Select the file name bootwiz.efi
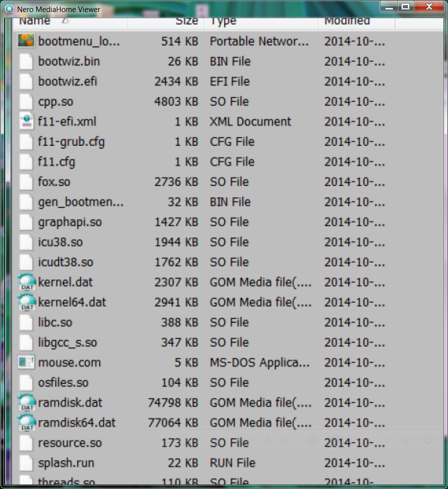Image resolution: width=448 pixels, height=489 pixels. (68, 81)
